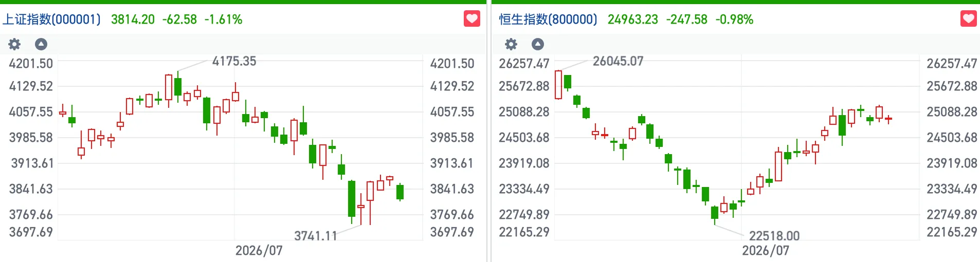Image resolution: width=980 pixels, height=262 pixels.
Task: Click Hang Seng percent change -0.98%
Action: pos(734,20)
